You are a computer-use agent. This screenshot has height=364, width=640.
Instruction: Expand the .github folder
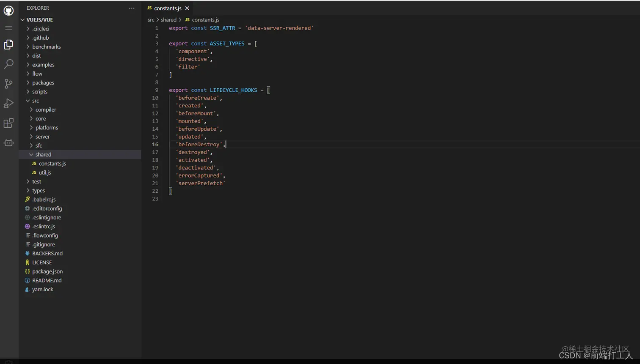point(80,38)
